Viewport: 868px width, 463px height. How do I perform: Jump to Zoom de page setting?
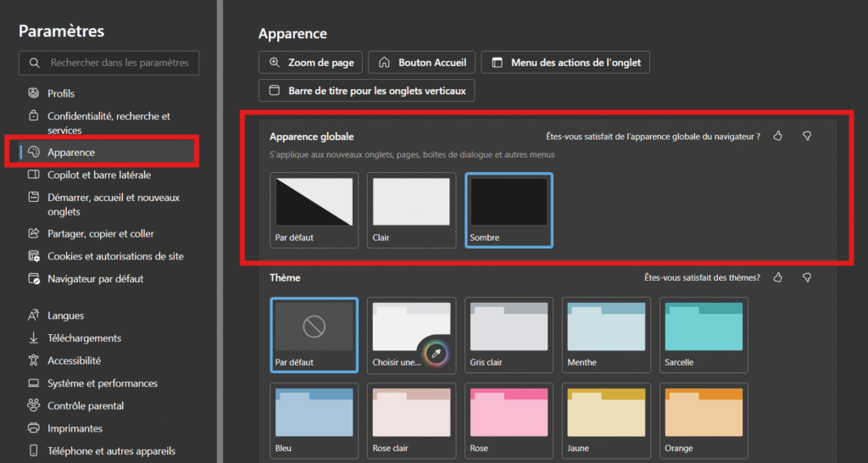310,63
